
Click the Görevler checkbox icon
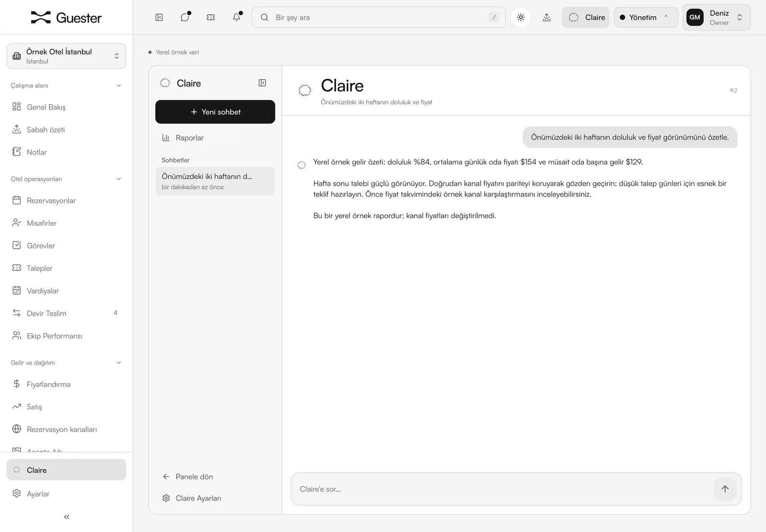(x=17, y=245)
